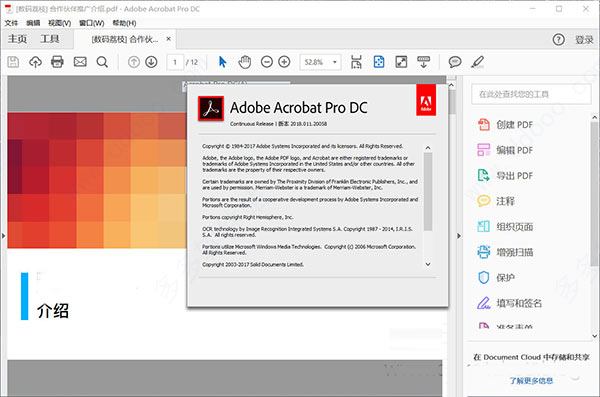Image resolution: width=600 pixels, height=397 pixels.
Task: Select the [数码荔枝] document tab
Action: 125,39
